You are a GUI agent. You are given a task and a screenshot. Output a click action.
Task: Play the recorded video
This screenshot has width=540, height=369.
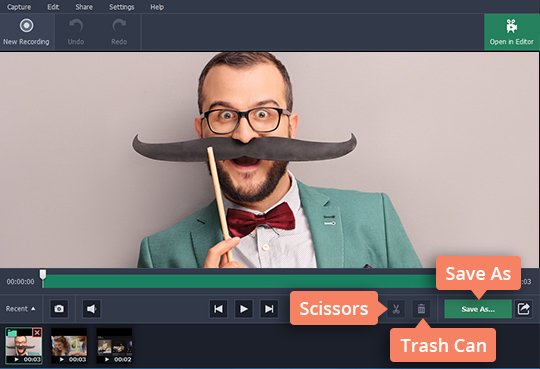point(243,309)
